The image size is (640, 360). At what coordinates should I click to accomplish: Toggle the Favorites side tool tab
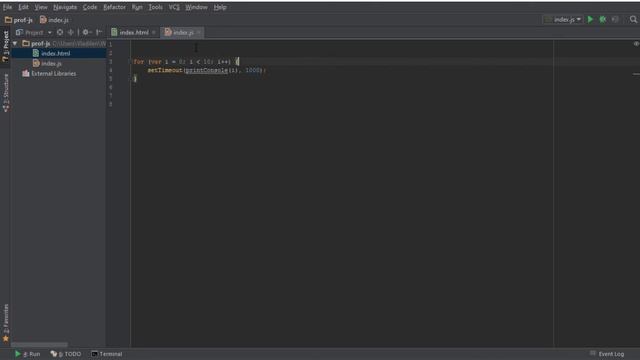[6, 323]
